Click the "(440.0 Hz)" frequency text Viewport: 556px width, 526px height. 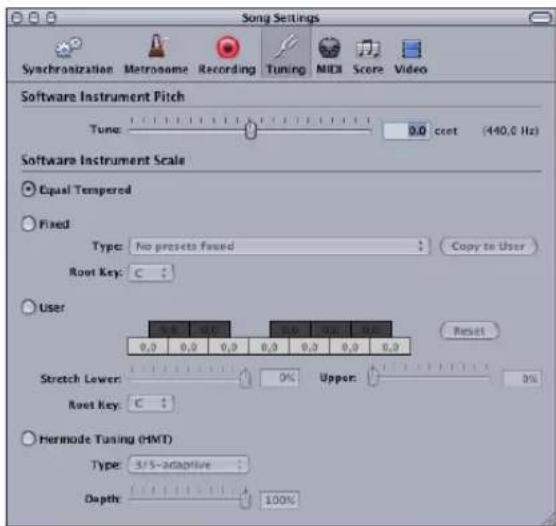(511, 131)
